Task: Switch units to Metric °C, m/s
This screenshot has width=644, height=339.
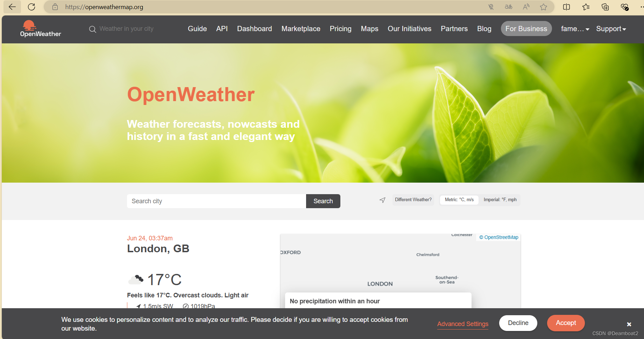Action: click(459, 200)
